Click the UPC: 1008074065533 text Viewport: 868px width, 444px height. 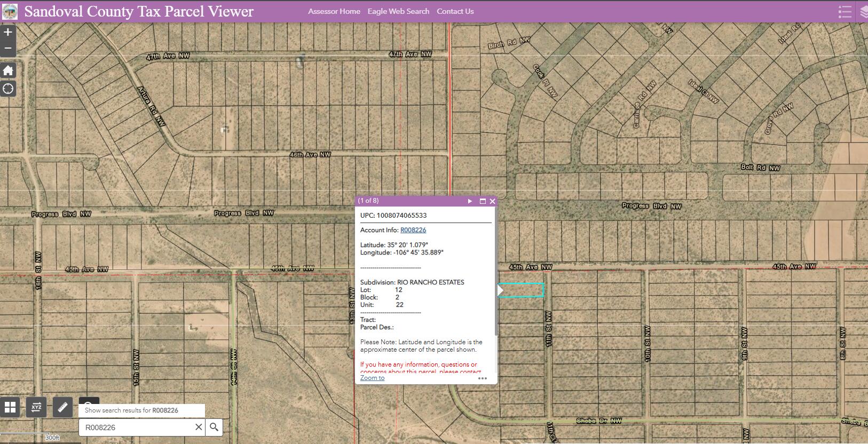pyautogui.click(x=393, y=216)
